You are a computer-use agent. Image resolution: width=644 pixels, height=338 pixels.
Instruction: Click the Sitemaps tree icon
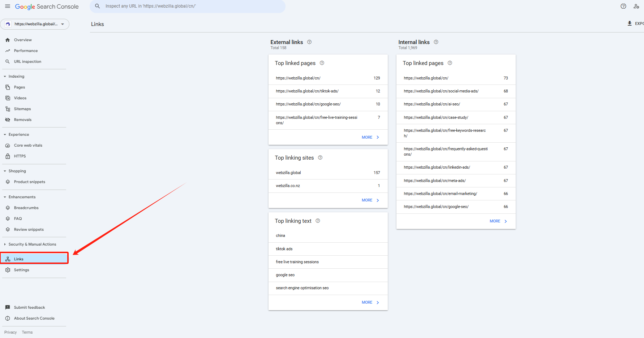coord(8,109)
